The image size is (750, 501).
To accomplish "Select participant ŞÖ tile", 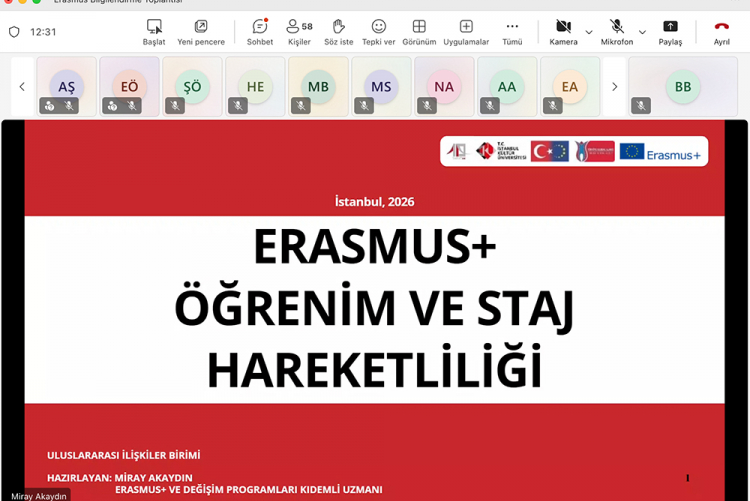I will (x=192, y=87).
